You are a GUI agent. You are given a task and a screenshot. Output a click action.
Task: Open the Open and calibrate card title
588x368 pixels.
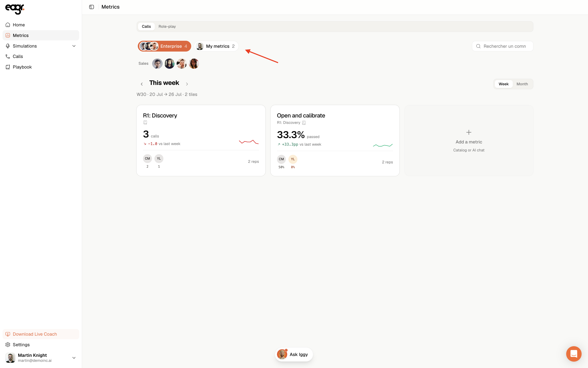(301, 116)
